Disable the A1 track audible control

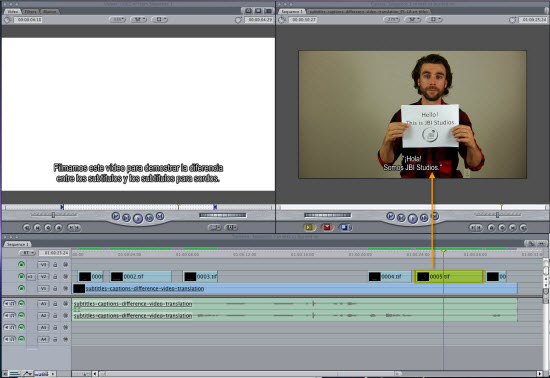(21, 303)
